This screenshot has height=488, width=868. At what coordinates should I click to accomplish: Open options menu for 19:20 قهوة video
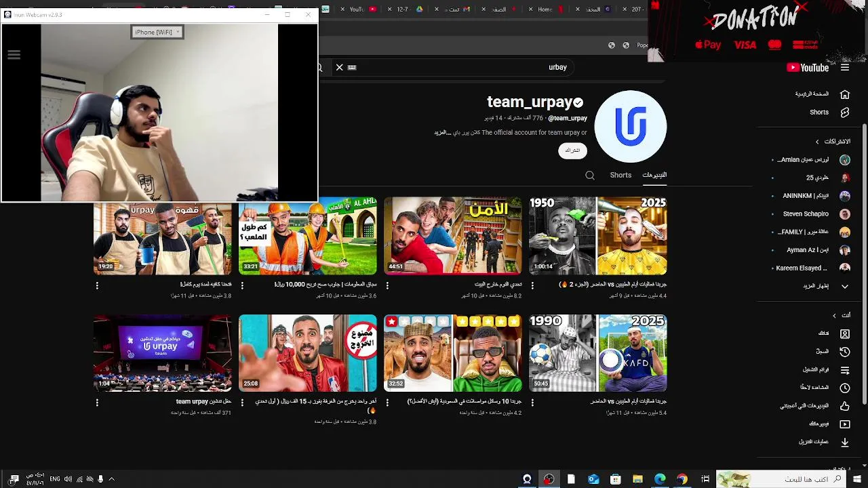click(x=97, y=285)
